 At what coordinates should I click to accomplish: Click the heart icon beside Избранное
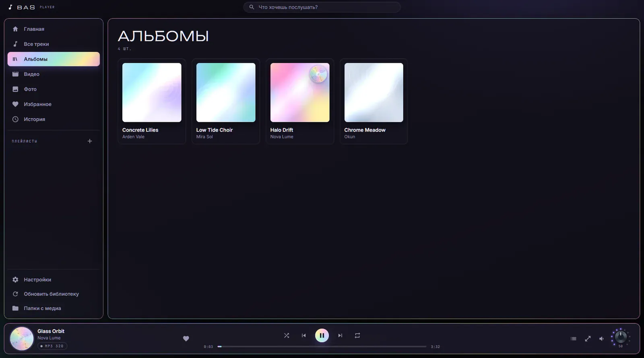pos(15,104)
